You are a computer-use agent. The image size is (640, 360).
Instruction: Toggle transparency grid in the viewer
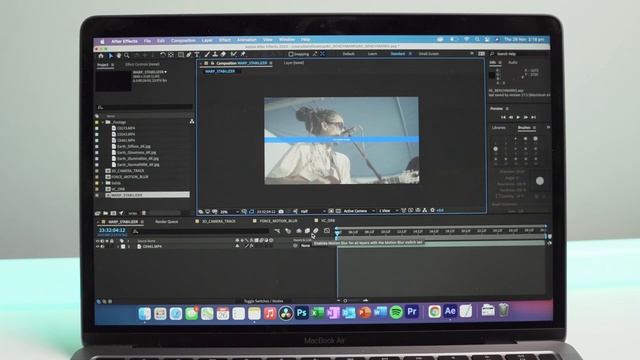click(x=338, y=211)
